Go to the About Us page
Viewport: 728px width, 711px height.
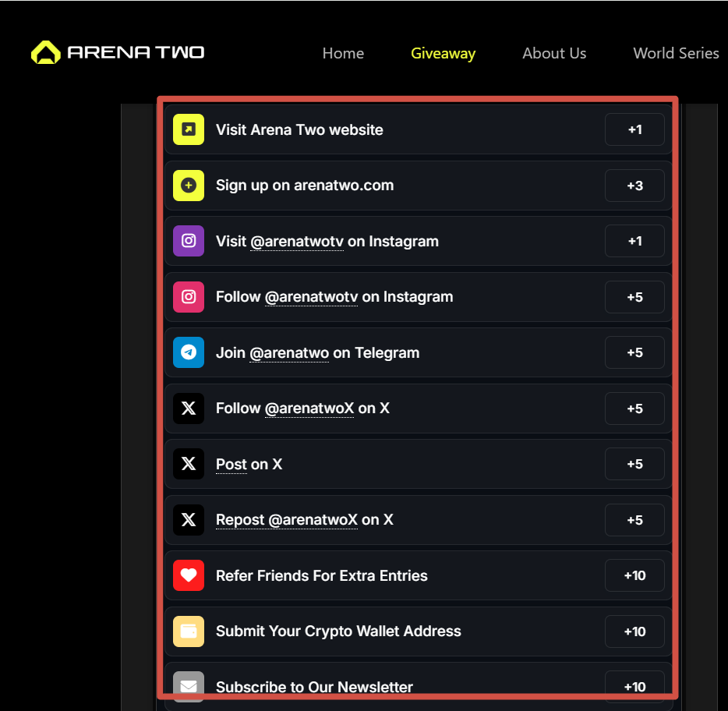[x=554, y=54]
